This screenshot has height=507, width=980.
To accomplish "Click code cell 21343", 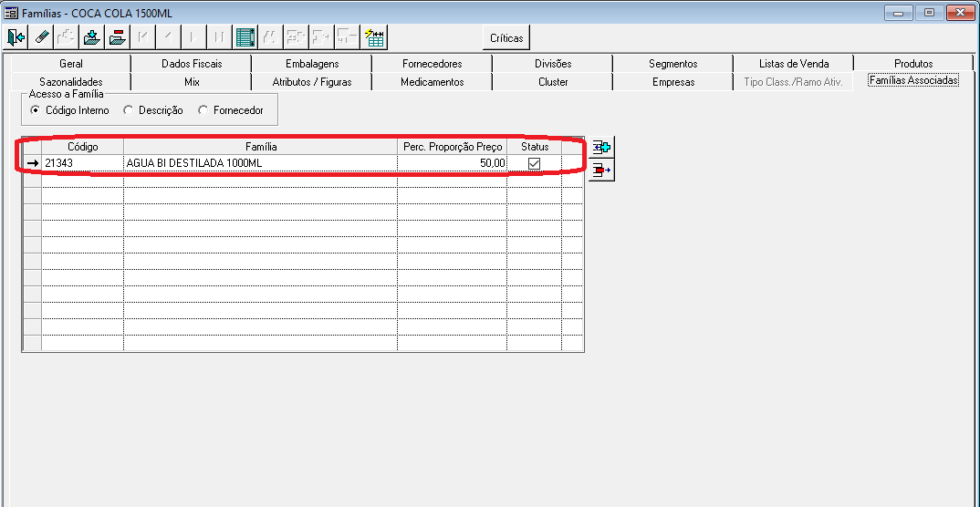I will point(82,163).
